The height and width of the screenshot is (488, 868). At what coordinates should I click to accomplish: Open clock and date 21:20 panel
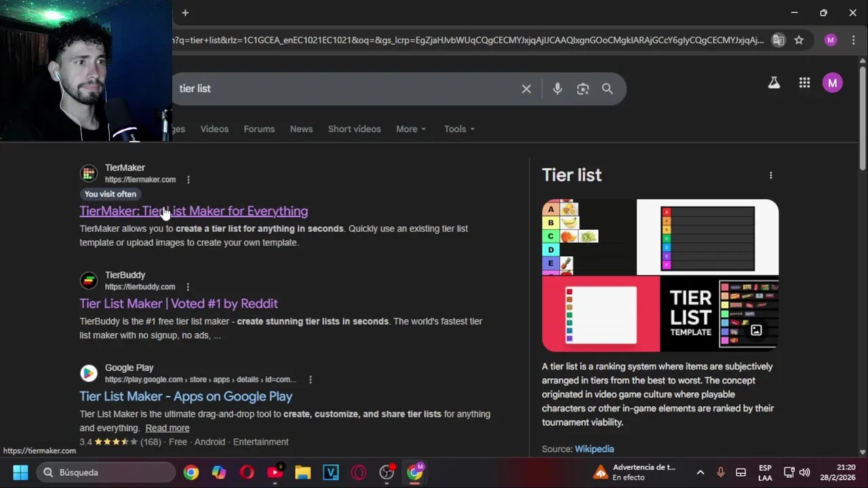[837, 472]
